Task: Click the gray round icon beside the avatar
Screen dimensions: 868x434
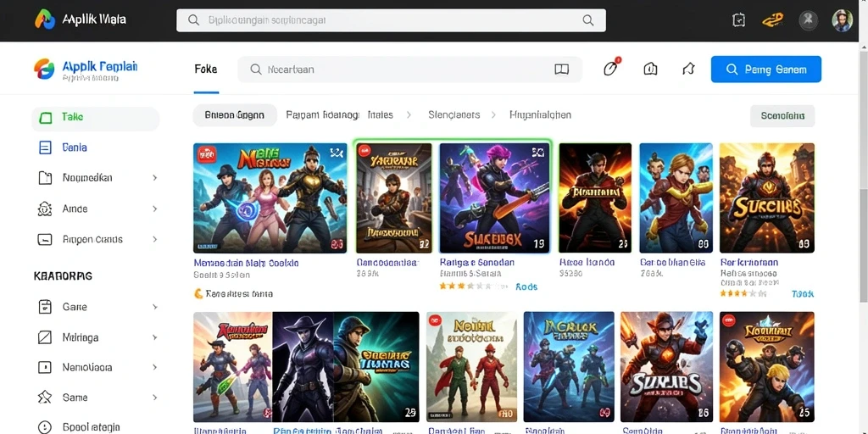Action: click(808, 20)
